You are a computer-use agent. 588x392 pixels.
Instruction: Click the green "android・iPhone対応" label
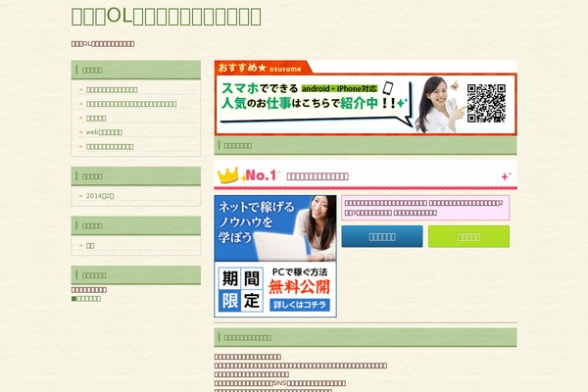pos(339,89)
